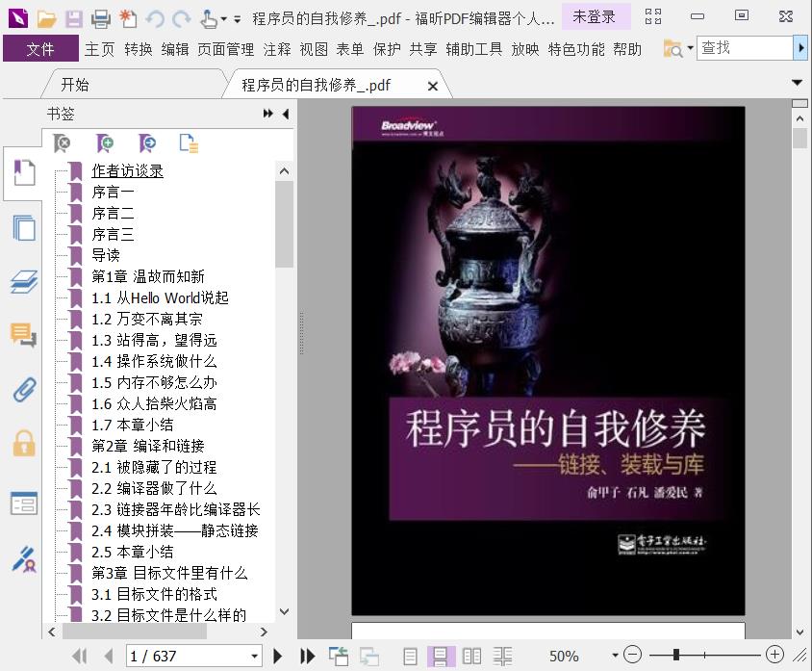Open the Comments panel sidebar icon
This screenshot has height=671, width=812.
[x=24, y=335]
